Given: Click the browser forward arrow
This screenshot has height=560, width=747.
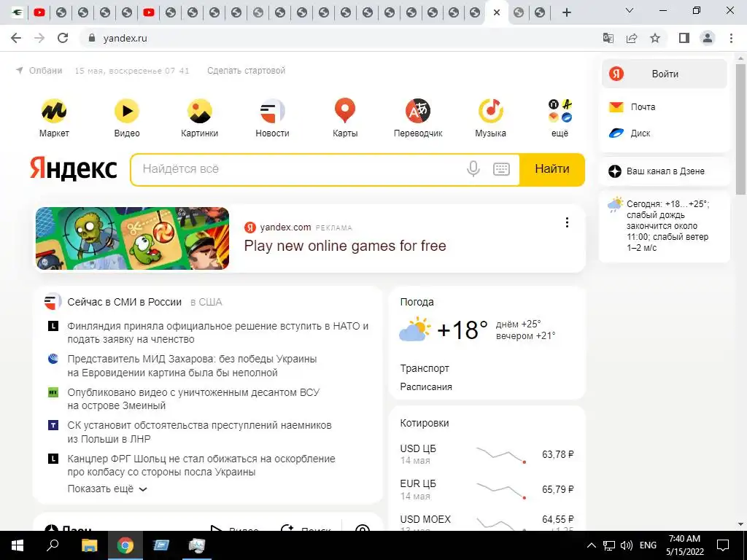Looking at the screenshot, I should coord(39,38).
